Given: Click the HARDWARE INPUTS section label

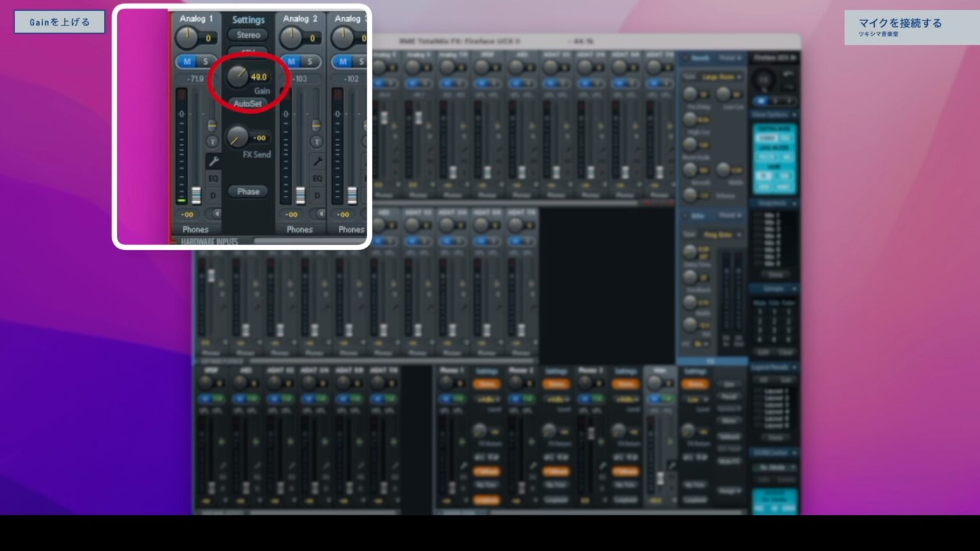Looking at the screenshot, I should [209, 242].
